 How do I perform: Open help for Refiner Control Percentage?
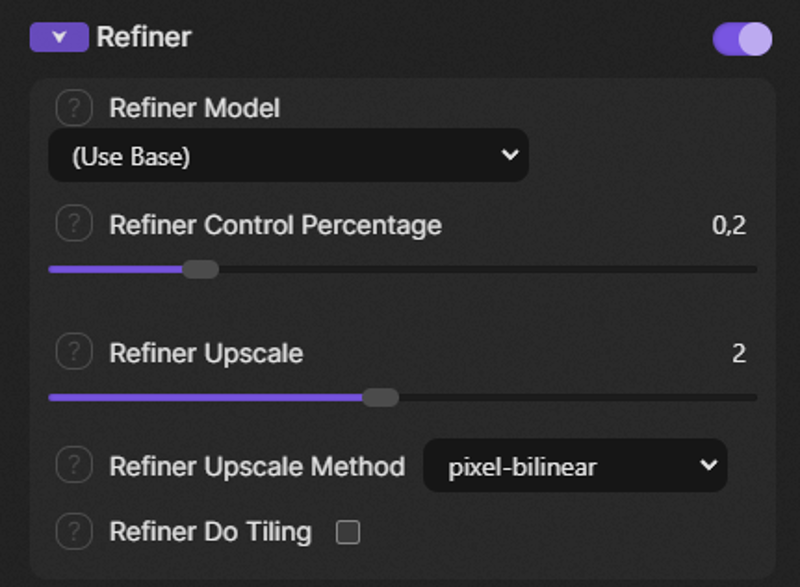pyautogui.click(x=73, y=224)
